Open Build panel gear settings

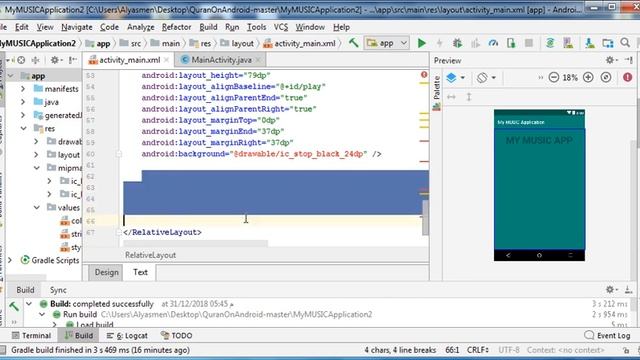click(x=611, y=289)
